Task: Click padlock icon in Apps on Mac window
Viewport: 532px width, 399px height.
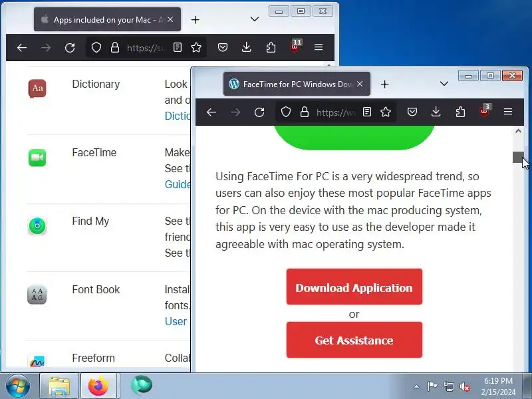Action: coord(115,47)
